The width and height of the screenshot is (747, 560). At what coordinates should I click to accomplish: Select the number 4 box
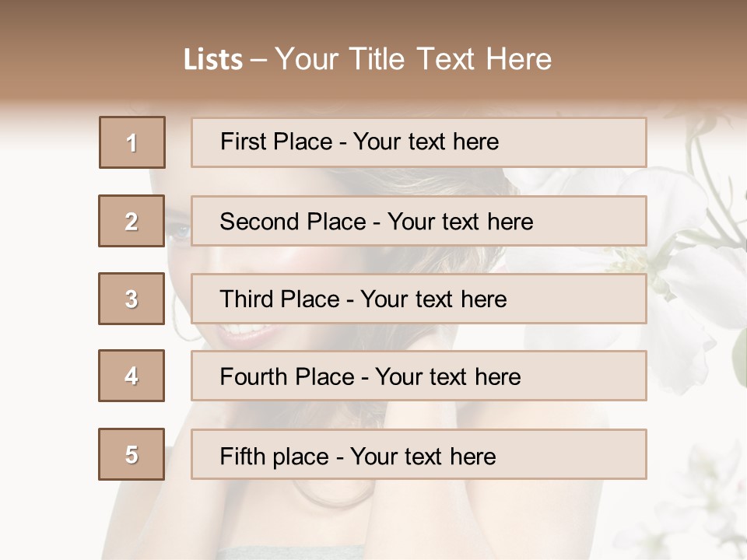[x=132, y=376]
